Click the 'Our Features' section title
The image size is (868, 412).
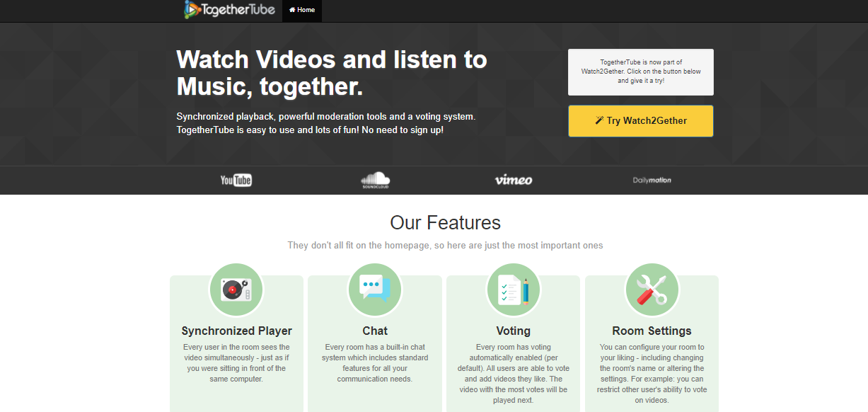[x=445, y=223]
